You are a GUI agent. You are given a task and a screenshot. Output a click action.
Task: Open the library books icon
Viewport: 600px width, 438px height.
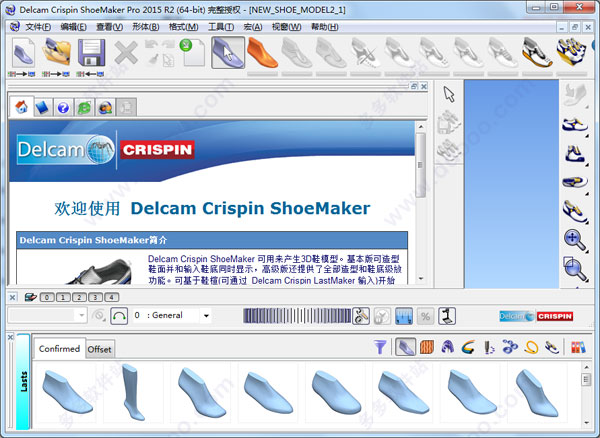click(578, 347)
